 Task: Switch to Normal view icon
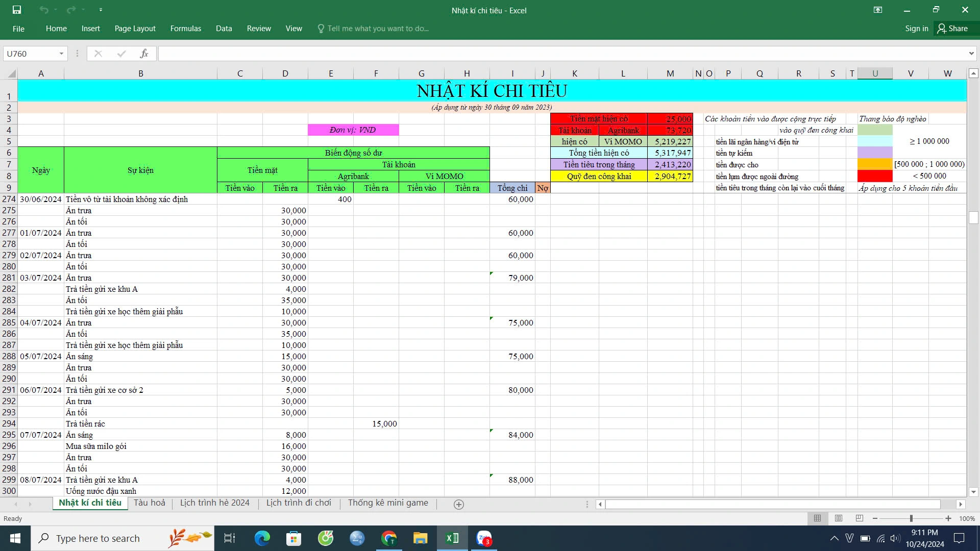[x=817, y=518]
